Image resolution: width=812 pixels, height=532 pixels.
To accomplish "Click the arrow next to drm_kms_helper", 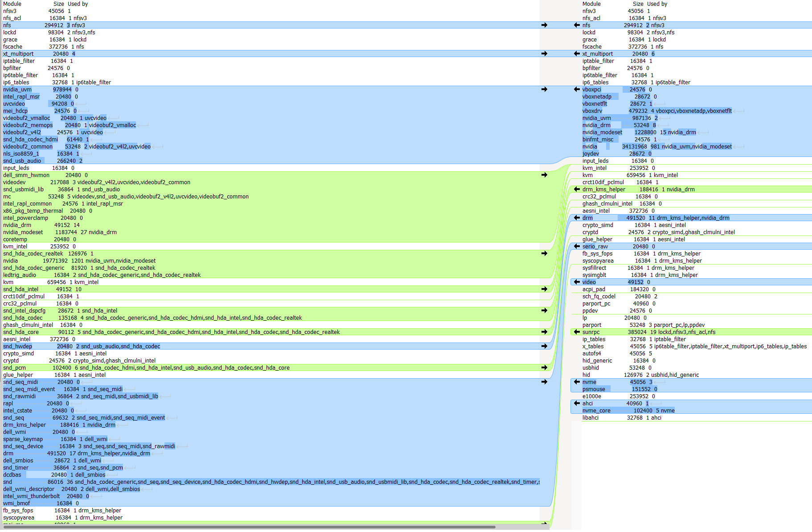I will pos(577,189).
